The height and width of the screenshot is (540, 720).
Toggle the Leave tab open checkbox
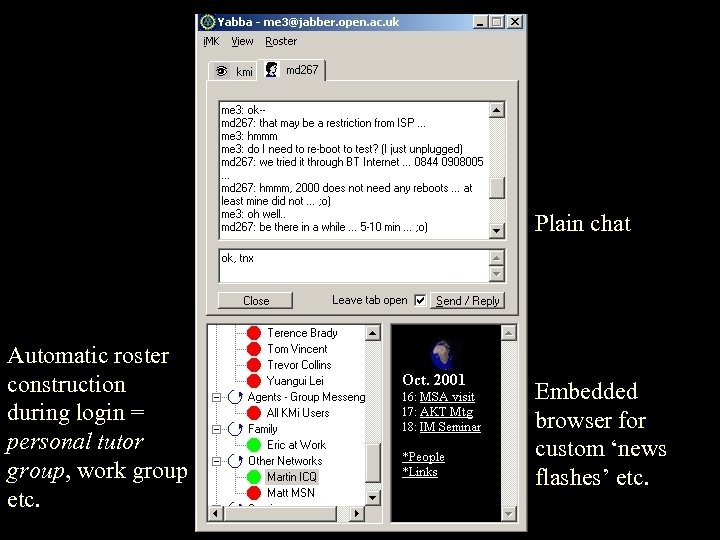click(x=420, y=300)
